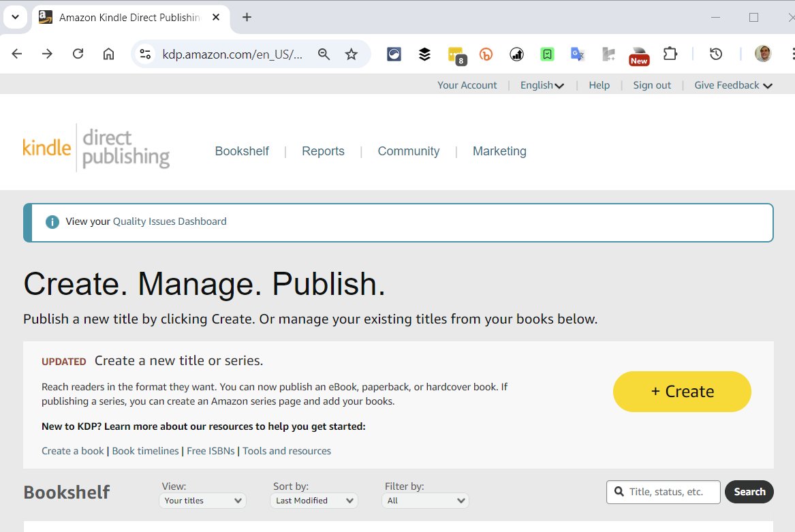Open the Sort by dropdown

[313, 500]
